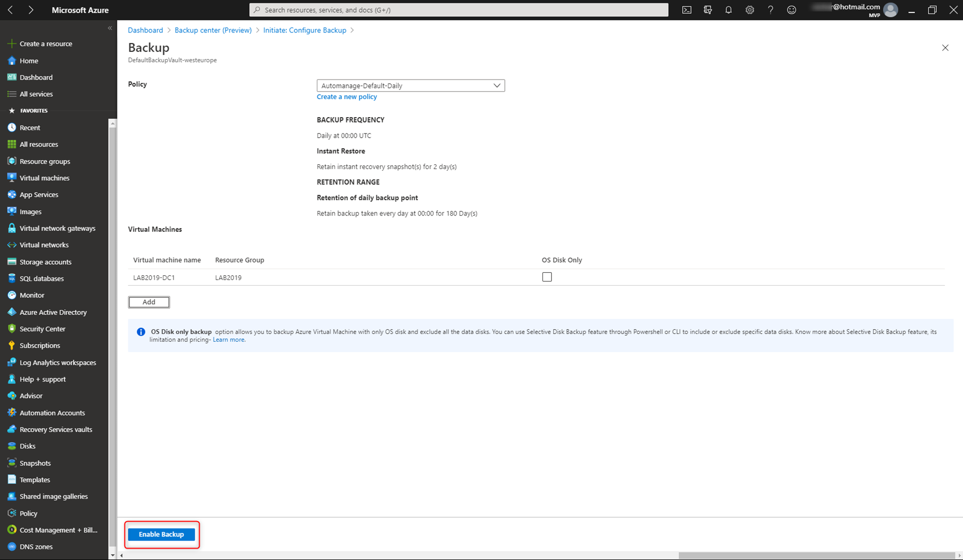Click the Security Center shield icon
The image size is (963, 560).
point(12,329)
